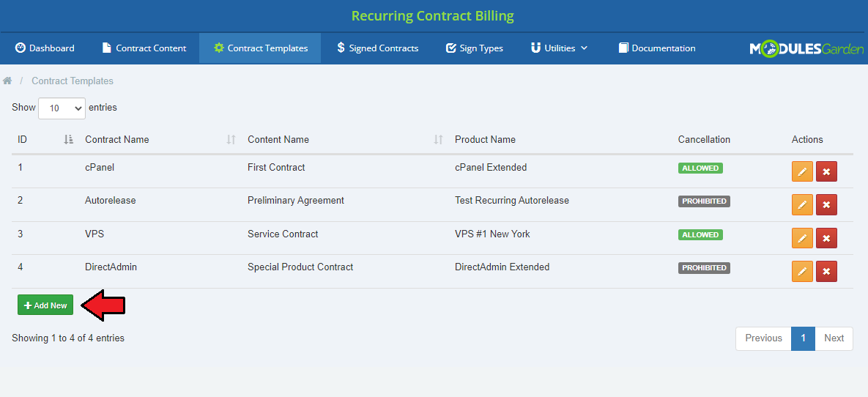The width and height of the screenshot is (868, 397).
Task: Click the ModulesGarden logo
Action: coord(806,49)
